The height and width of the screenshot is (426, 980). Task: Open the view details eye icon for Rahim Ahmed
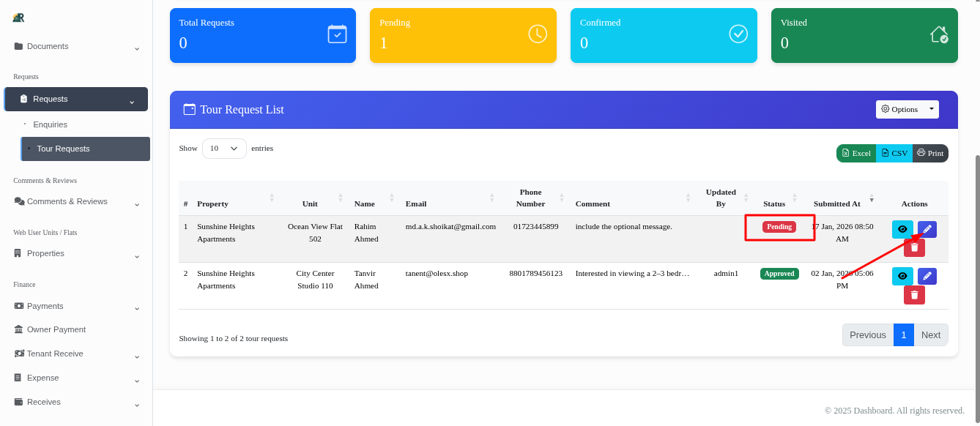click(902, 228)
